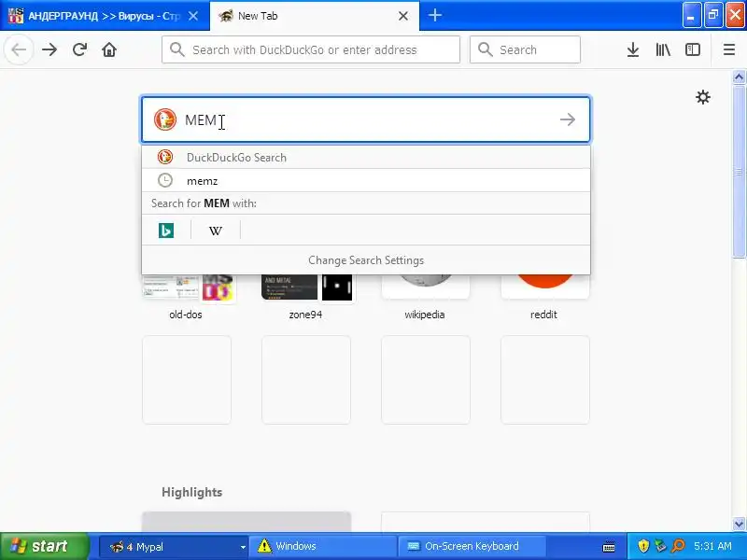Select the New Tab tab
The image size is (747, 560).
(315, 16)
